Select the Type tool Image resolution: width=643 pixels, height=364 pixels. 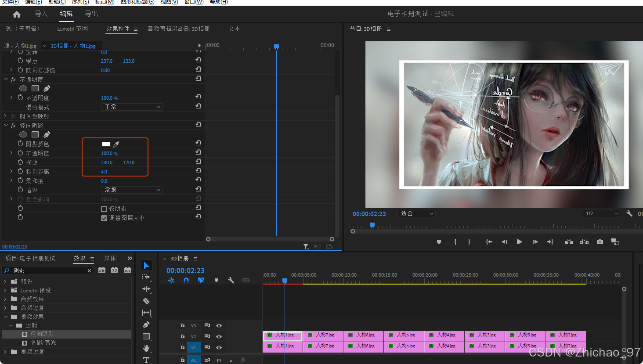point(146,360)
